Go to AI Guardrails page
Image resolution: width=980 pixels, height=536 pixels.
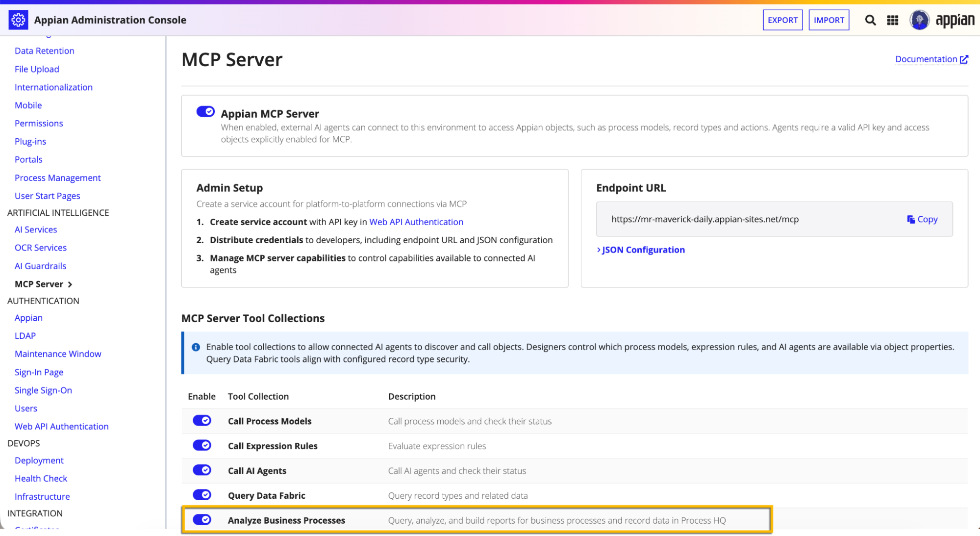click(40, 266)
